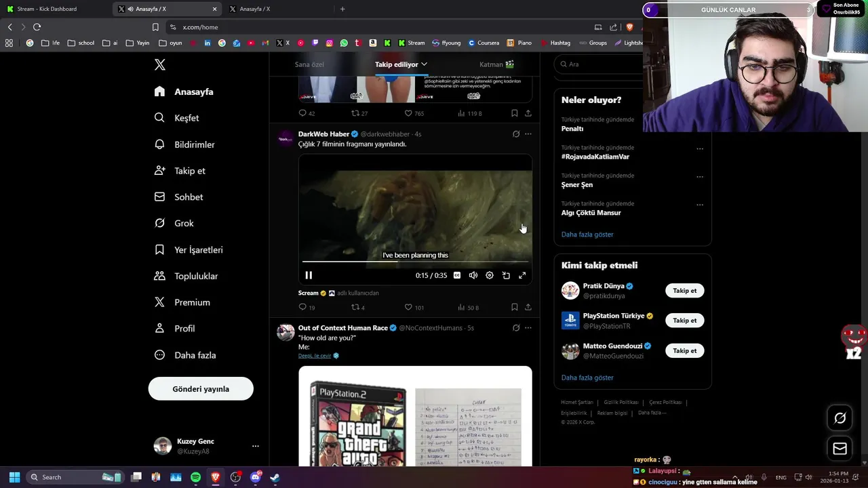The width and height of the screenshot is (868, 488).
Task: Open Yer İşaretleri bookmarks in sidebar
Action: (x=189, y=249)
